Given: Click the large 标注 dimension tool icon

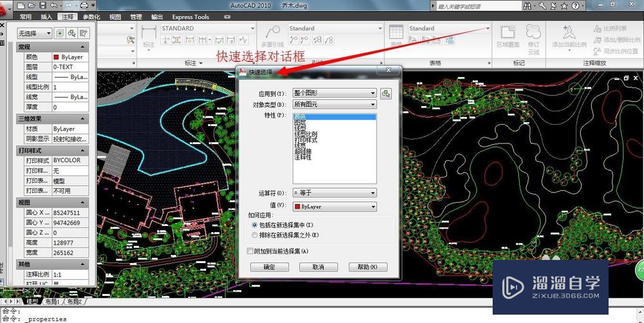Looking at the screenshot, I should point(149,32).
